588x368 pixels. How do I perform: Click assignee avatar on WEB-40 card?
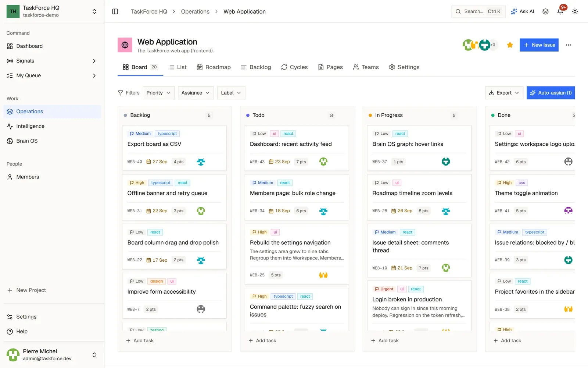click(x=201, y=162)
